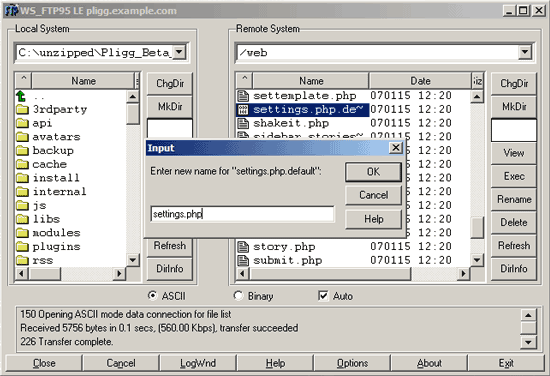550x376 pixels.
Task: Click the About button
Action: click(x=429, y=363)
